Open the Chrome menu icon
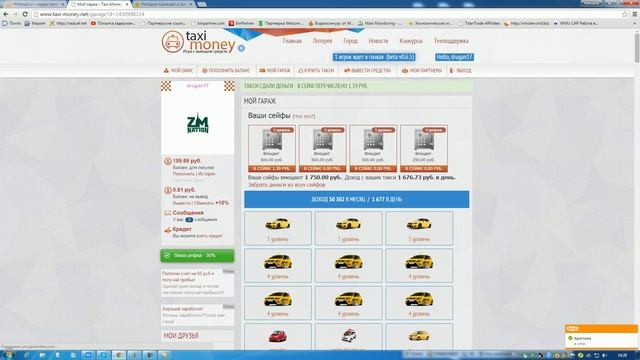Screen dimensions: 640x360 click(635, 14)
